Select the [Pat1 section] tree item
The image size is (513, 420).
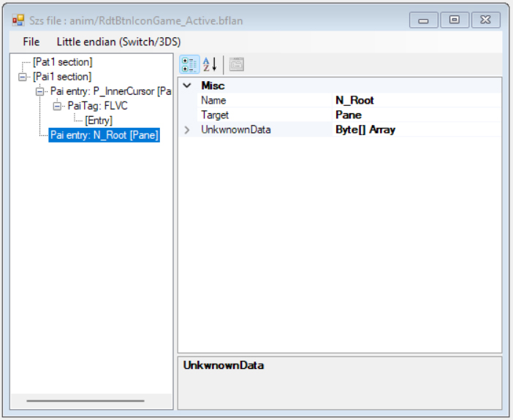pos(62,63)
